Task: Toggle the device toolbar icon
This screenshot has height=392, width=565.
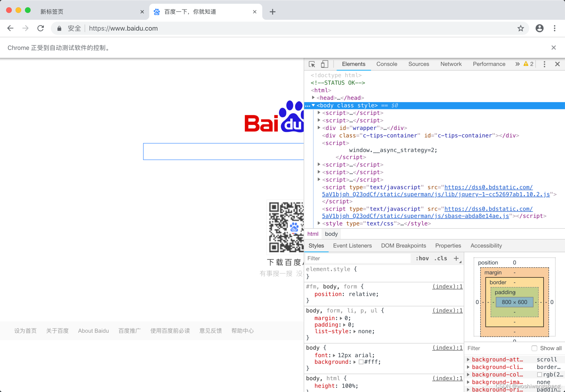Action: (x=324, y=64)
